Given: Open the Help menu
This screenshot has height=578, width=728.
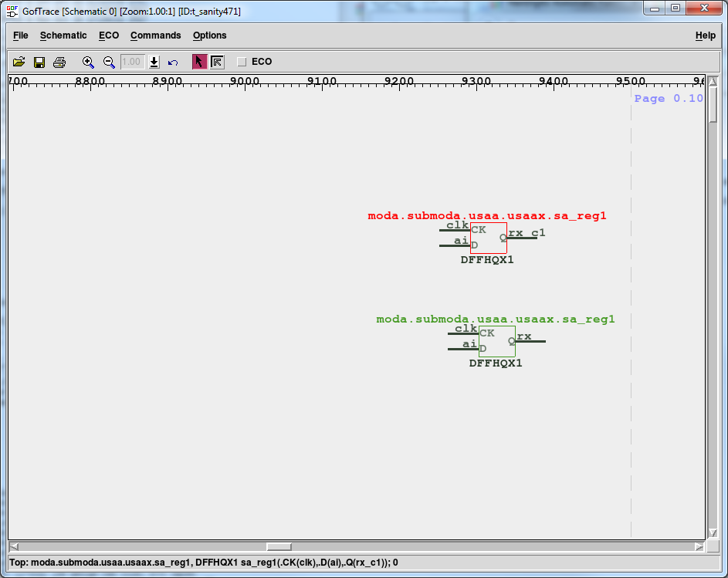Looking at the screenshot, I should [705, 35].
